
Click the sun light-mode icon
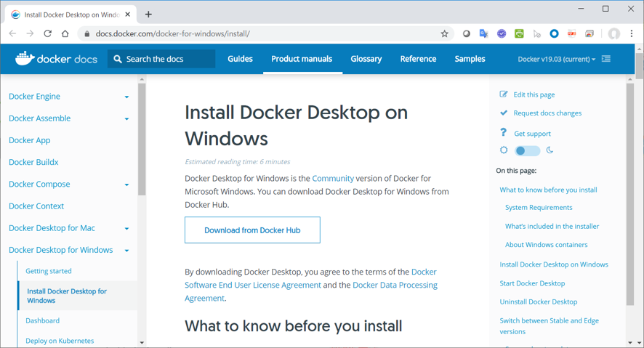coord(504,150)
